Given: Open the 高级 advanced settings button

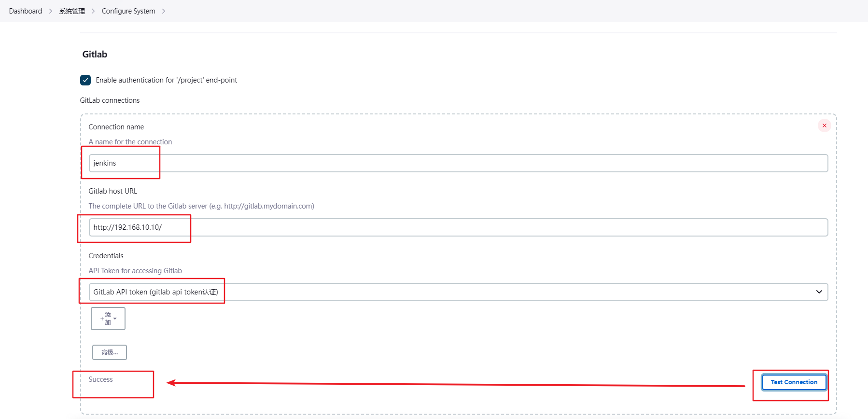Looking at the screenshot, I should 110,352.
